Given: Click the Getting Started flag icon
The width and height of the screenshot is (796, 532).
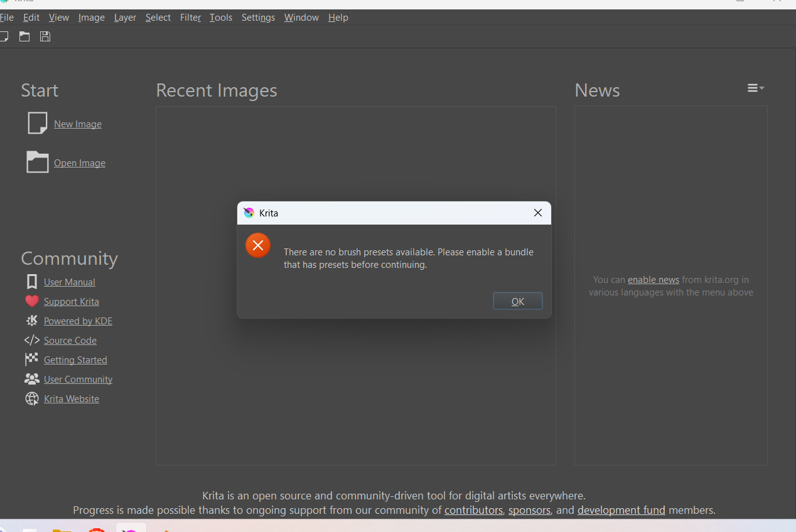Looking at the screenshot, I should (32, 359).
